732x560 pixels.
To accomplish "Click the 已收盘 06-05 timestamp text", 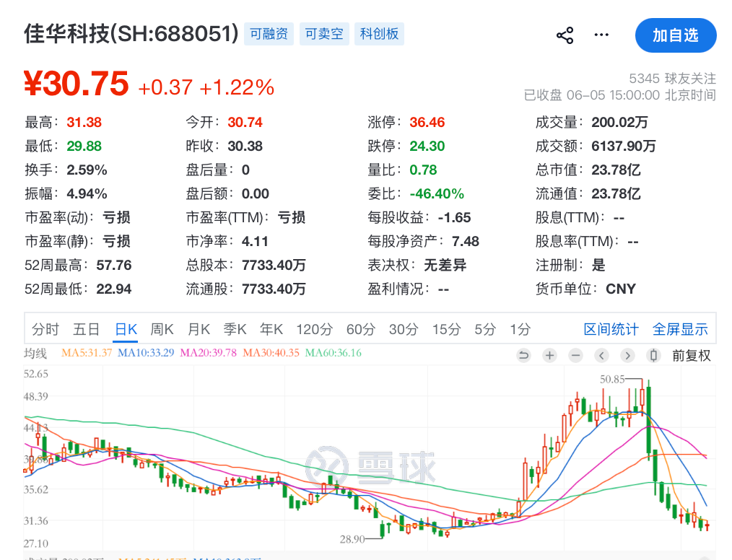I will click(620, 95).
